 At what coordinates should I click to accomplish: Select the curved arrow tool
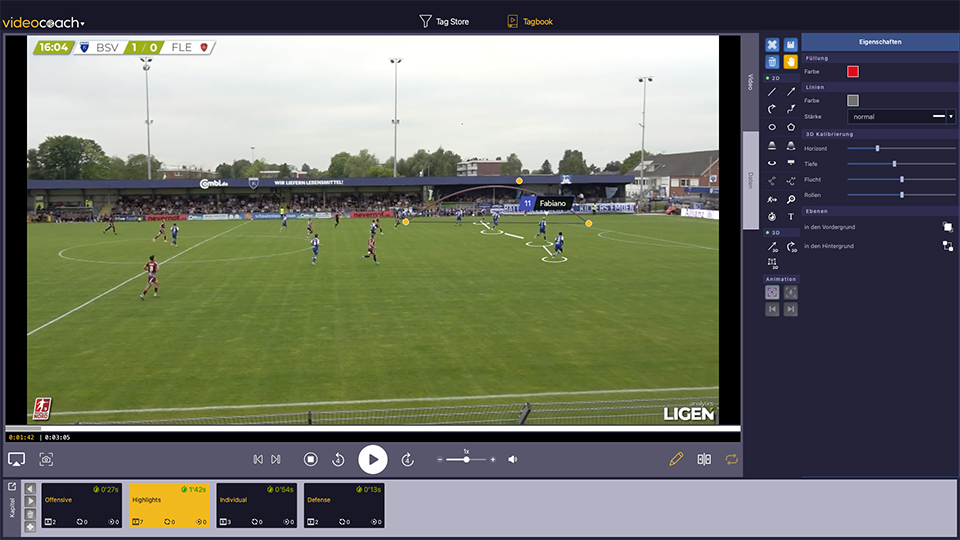[772, 109]
